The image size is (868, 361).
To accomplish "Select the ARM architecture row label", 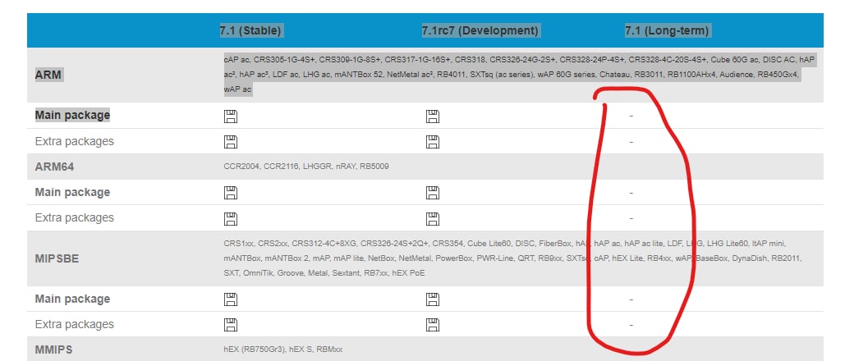I will (48, 74).
